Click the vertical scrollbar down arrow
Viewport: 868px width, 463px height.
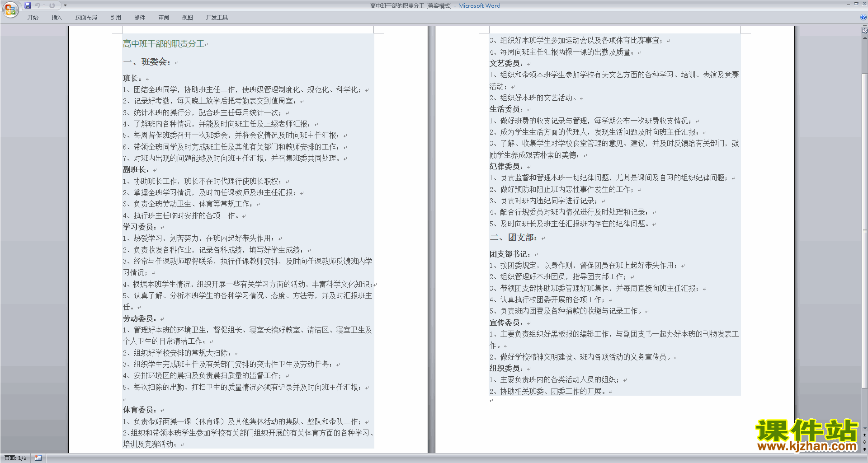[x=865, y=428]
